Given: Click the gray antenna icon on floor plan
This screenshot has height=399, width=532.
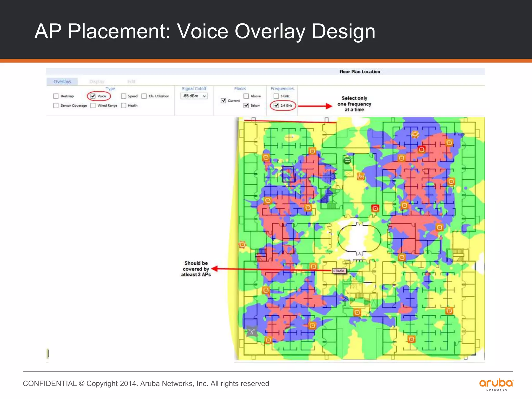Looking at the screenshot, I should (251, 331).
